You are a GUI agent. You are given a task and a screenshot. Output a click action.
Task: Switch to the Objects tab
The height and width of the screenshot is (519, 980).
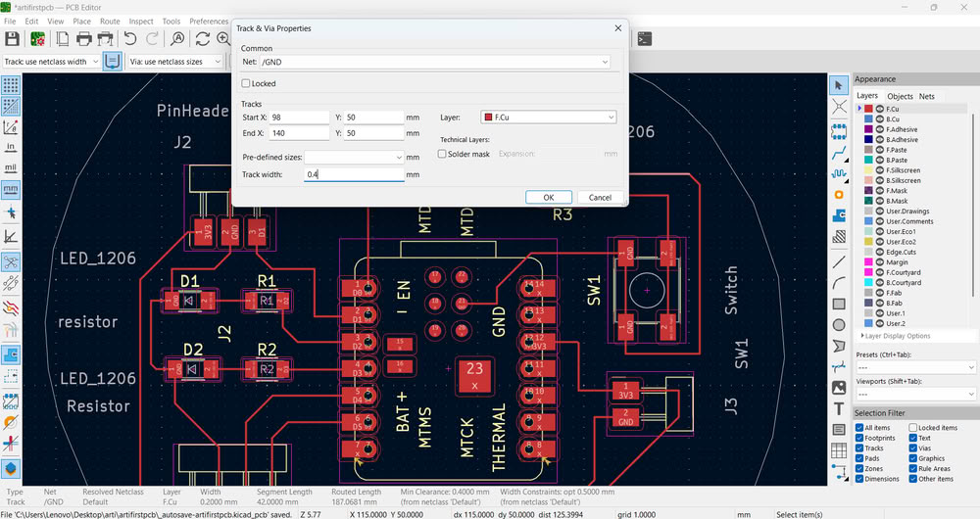pos(900,96)
